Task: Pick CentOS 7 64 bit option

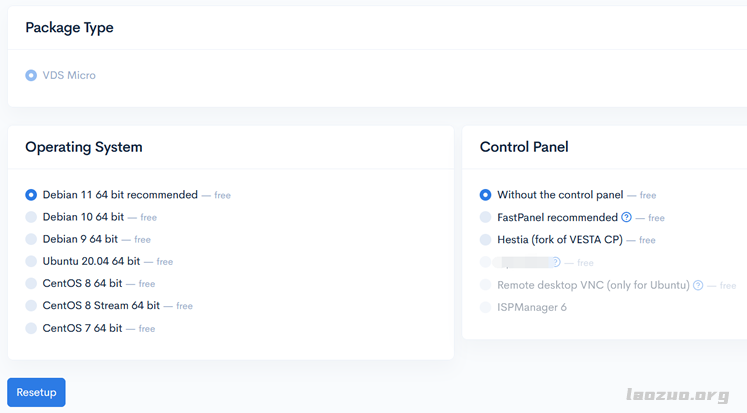Action: tap(31, 328)
